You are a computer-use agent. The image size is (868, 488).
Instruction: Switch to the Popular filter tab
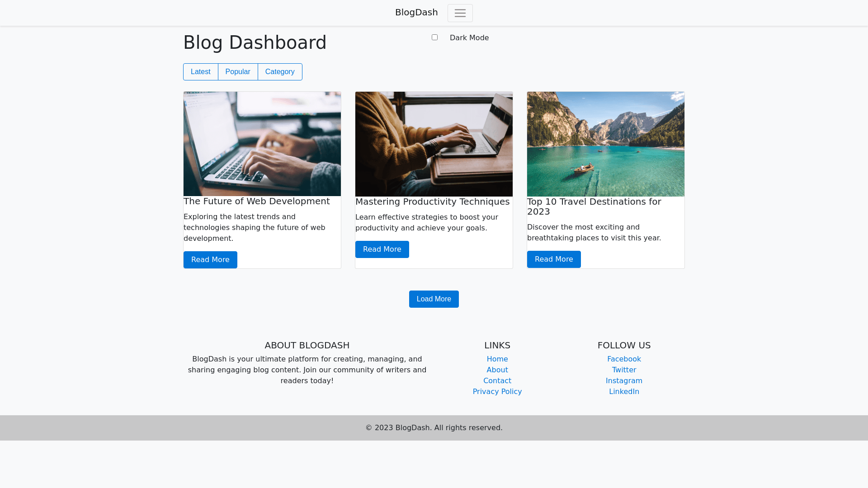pyautogui.click(x=238, y=72)
